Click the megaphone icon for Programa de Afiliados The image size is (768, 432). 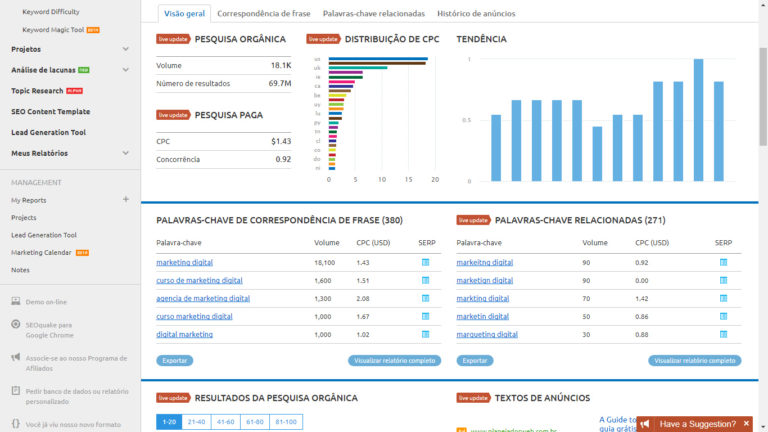click(16, 357)
